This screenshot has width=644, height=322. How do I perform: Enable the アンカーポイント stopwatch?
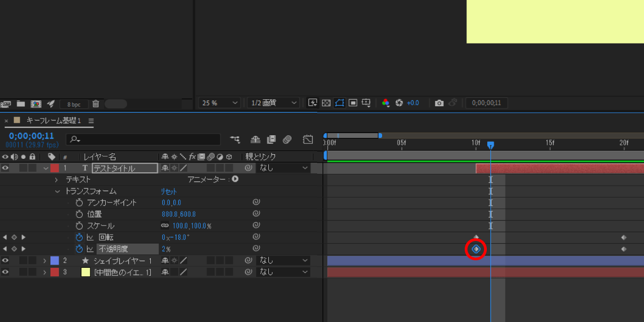(x=79, y=202)
